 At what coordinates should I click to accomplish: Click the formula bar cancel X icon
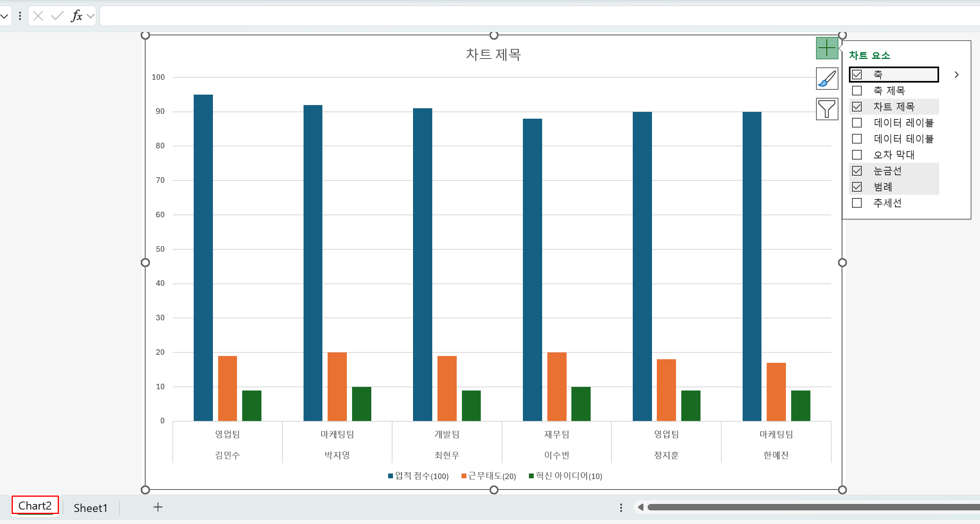(x=38, y=16)
